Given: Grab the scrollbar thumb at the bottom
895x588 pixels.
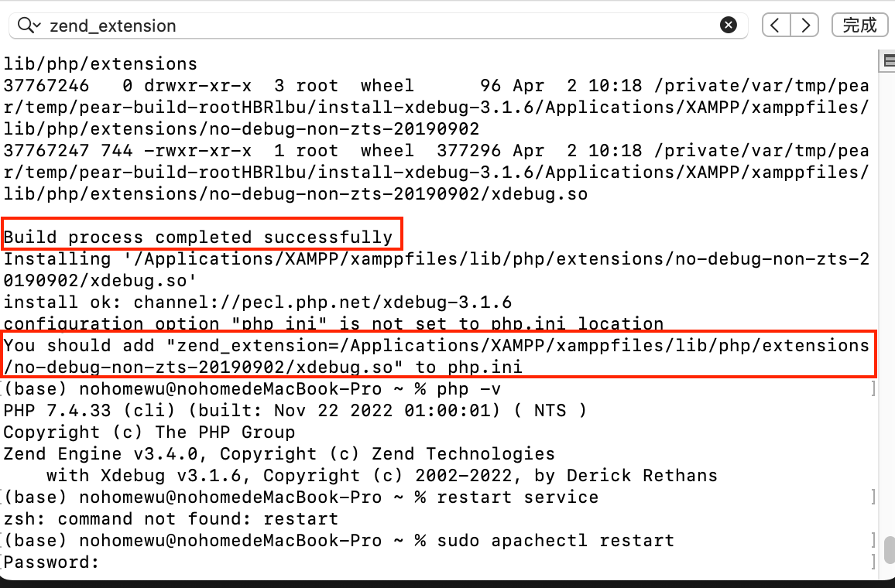Looking at the screenshot, I should point(887,551).
